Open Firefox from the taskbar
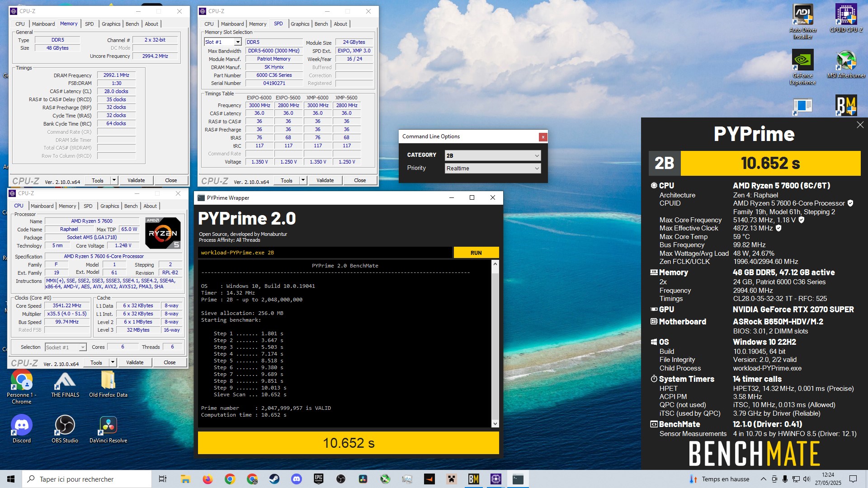This screenshot has height=488, width=868. [208, 479]
